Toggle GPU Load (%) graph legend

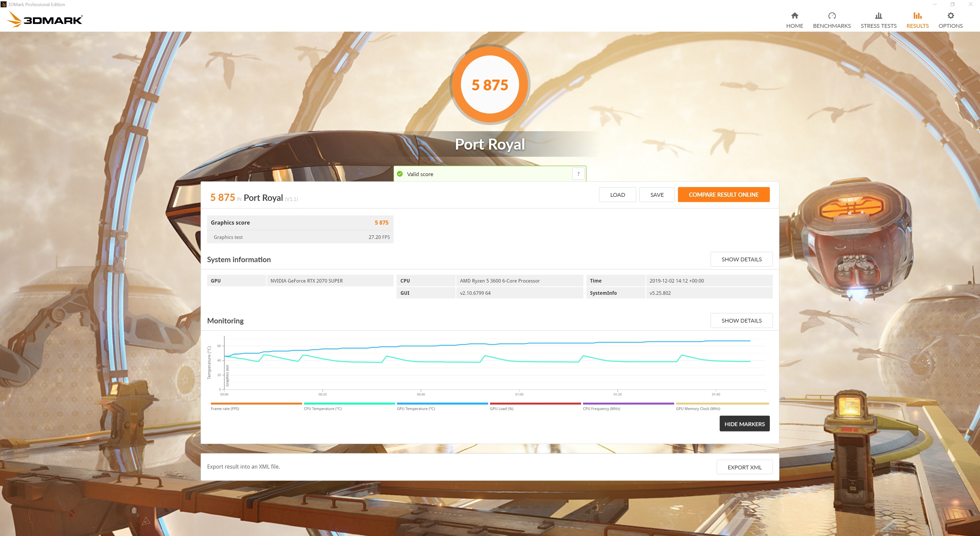tap(501, 409)
